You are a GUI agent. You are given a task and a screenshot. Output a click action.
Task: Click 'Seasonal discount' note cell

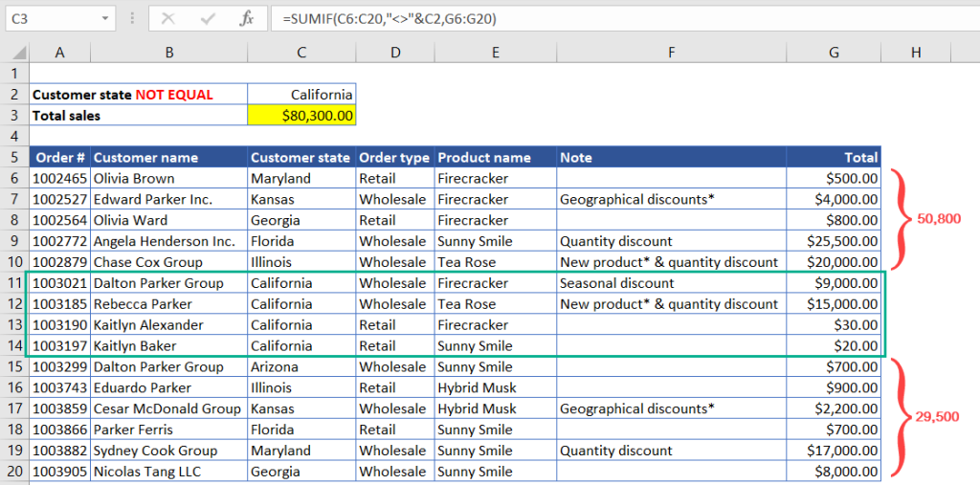click(x=671, y=282)
